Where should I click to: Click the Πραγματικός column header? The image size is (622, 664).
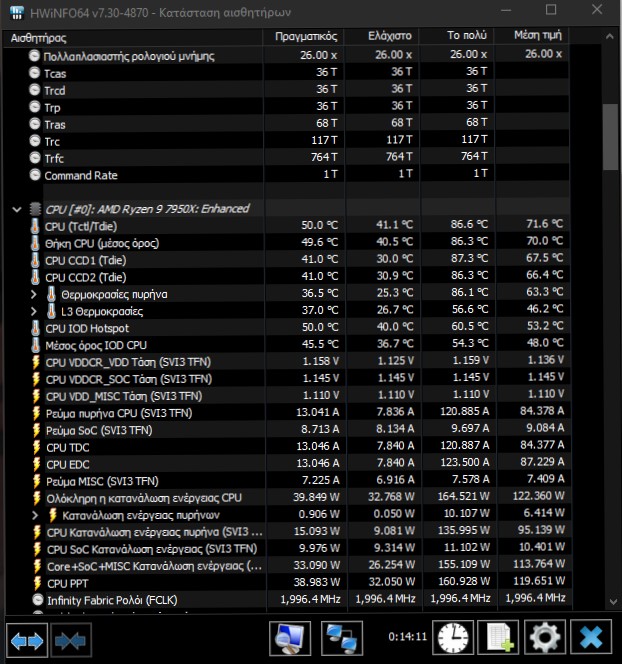pos(303,36)
